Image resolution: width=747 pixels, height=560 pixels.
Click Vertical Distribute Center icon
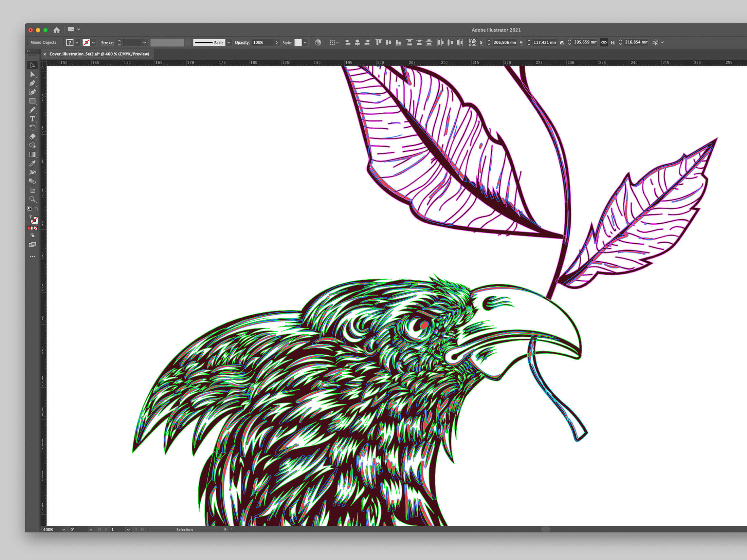[419, 42]
